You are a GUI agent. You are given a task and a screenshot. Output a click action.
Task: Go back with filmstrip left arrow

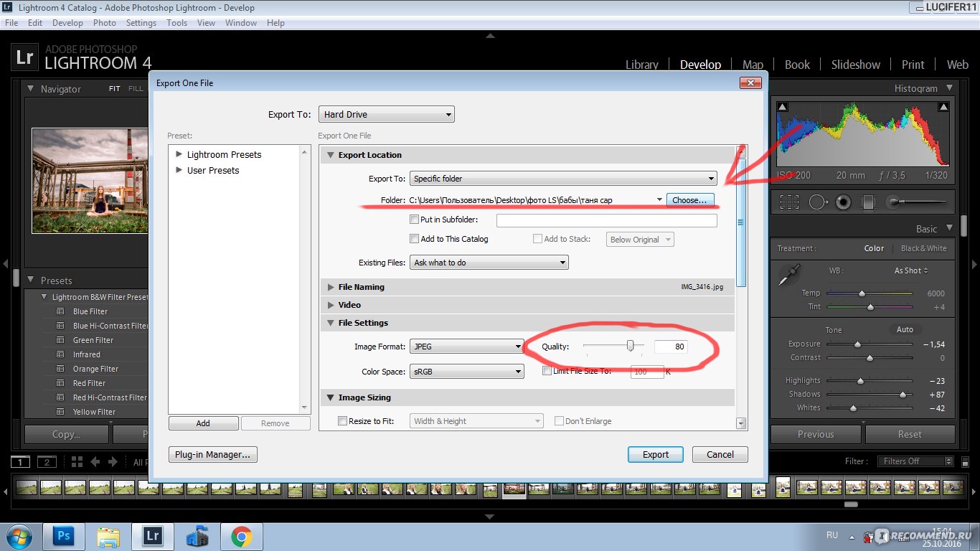95,461
